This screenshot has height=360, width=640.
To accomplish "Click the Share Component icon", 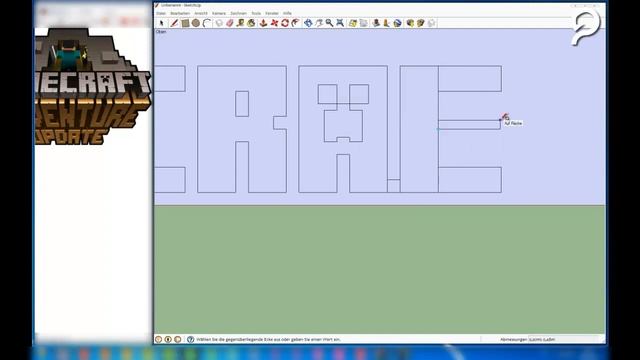I will (432, 23).
